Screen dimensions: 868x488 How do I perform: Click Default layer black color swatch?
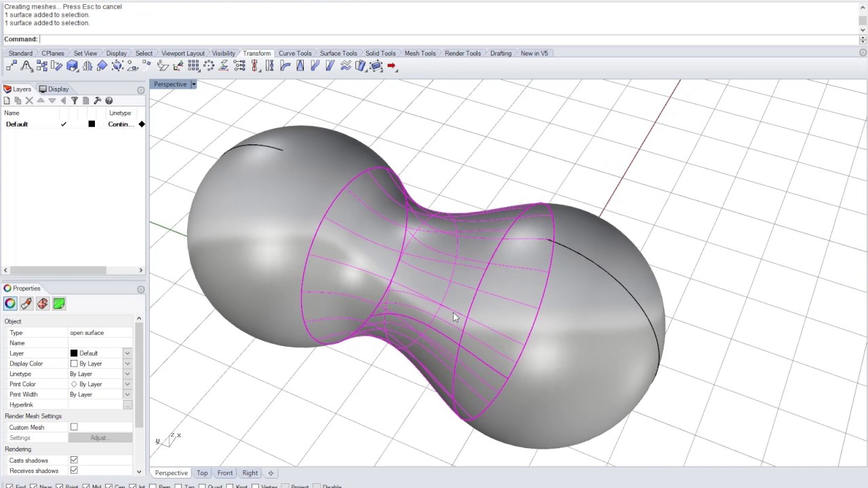92,124
